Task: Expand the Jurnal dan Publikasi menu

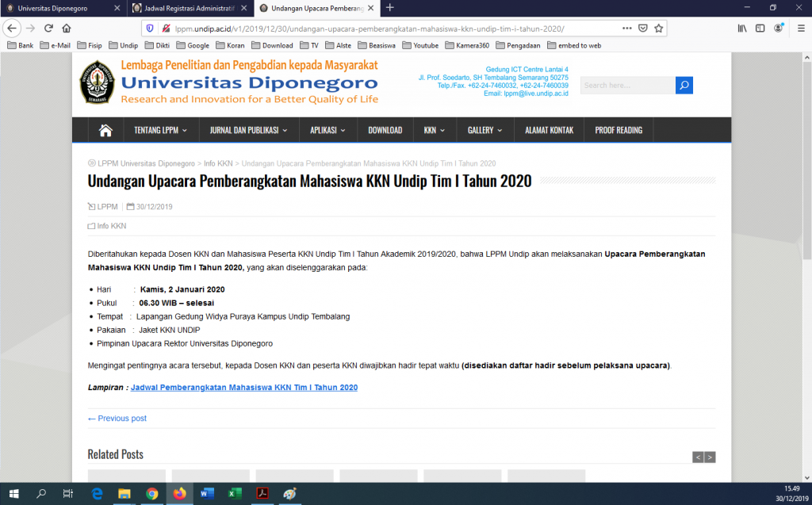Action: point(248,130)
